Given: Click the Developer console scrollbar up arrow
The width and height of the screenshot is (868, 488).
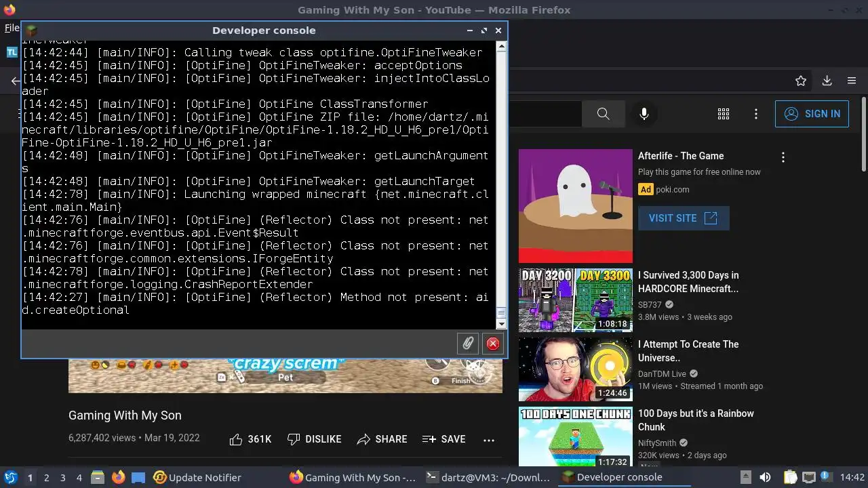Looking at the screenshot, I should tap(501, 47).
